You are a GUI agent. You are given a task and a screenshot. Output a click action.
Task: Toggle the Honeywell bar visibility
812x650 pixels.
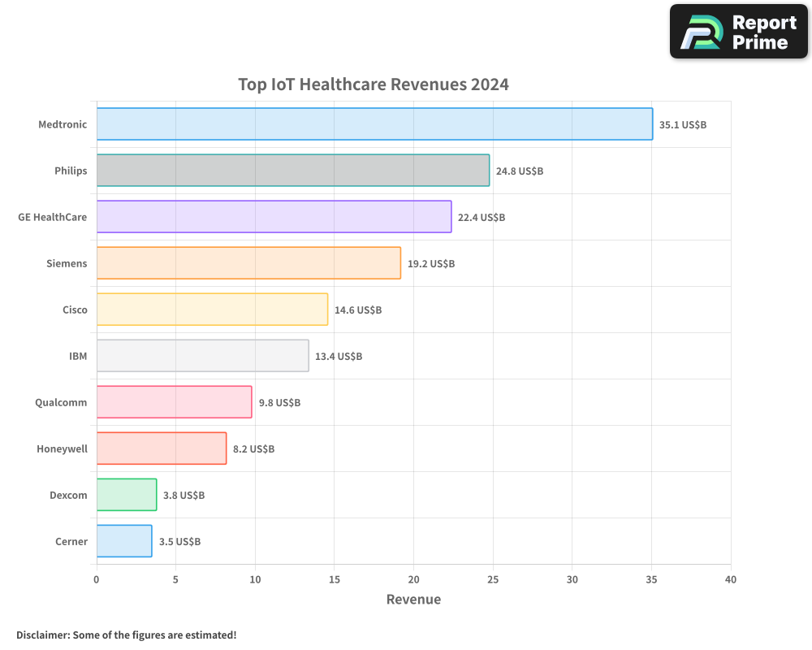[161, 448]
